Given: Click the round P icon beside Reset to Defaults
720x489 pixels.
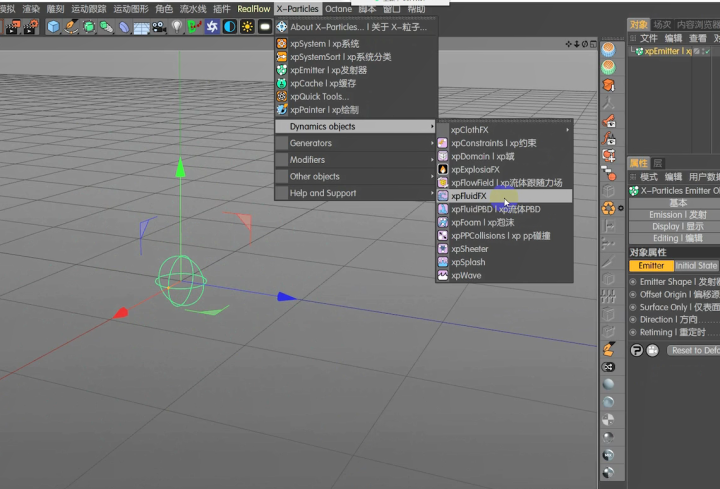Looking at the screenshot, I should pos(636,350).
